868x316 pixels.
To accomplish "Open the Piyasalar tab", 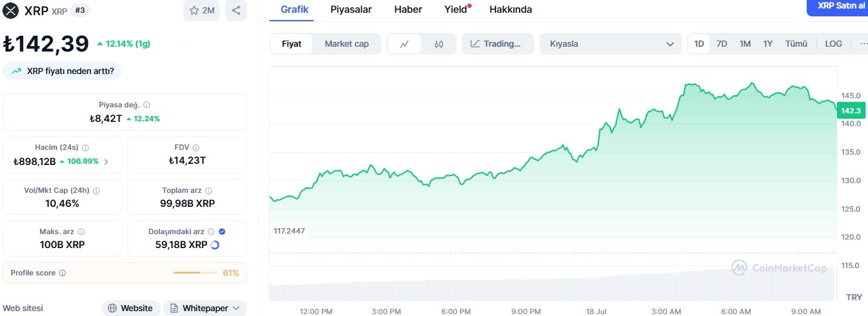I will click(351, 10).
